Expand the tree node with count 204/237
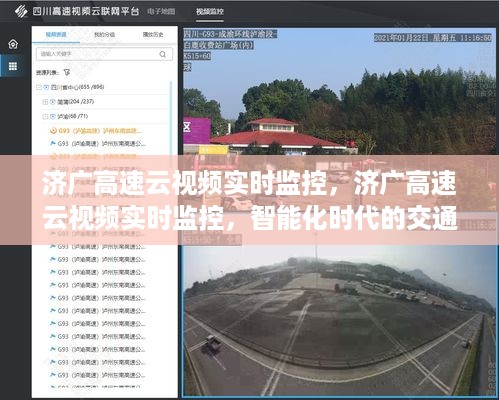The height and width of the screenshot is (400, 499). (x=45, y=102)
